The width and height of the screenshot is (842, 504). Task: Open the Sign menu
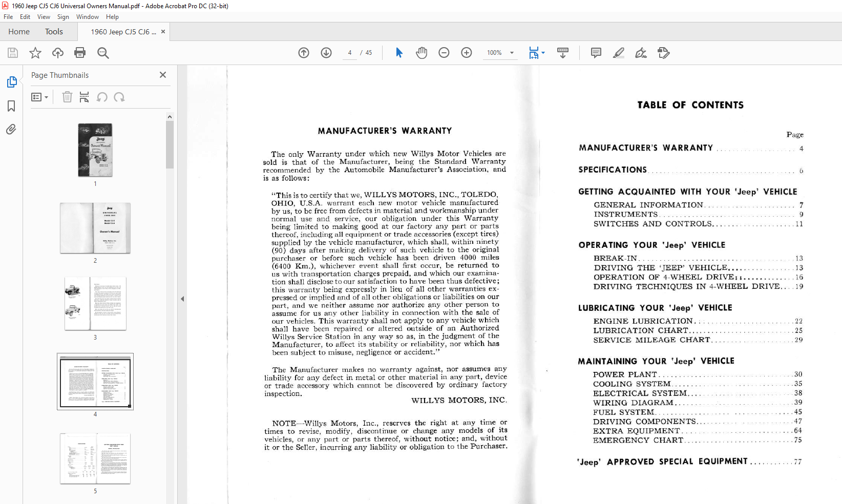click(63, 17)
